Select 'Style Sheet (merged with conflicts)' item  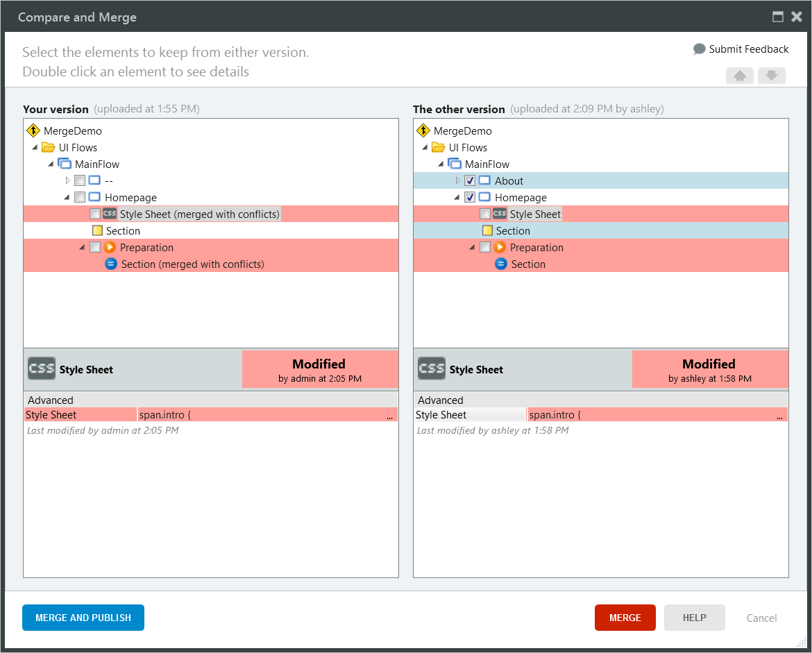coord(199,214)
